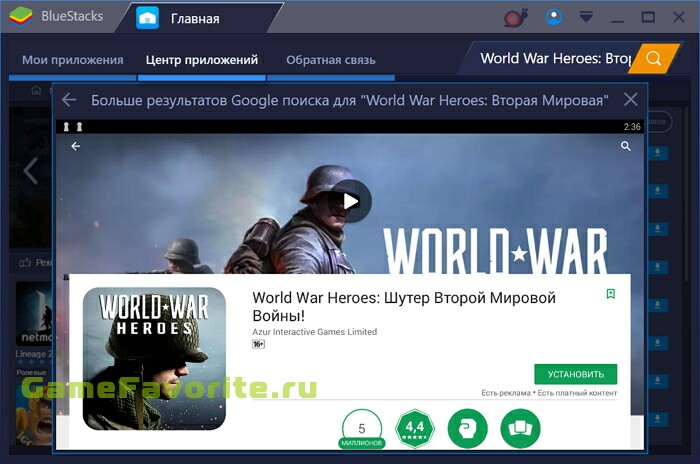
Task: Click the app title World War Heroes text
Action: tap(404, 307)
